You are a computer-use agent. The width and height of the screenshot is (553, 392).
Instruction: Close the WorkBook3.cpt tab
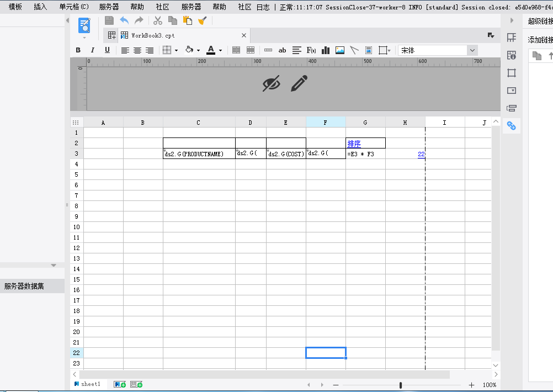coord(244,35)
